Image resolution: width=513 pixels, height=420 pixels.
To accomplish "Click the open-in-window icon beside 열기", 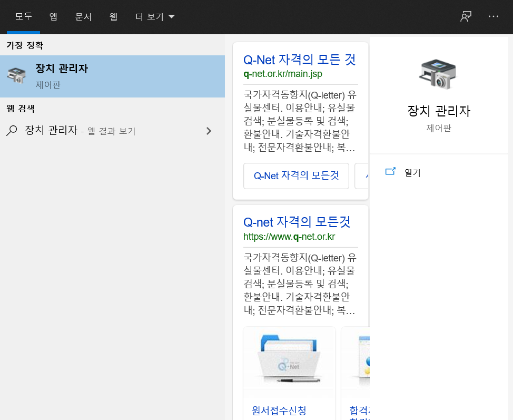I will coord(390,171).
